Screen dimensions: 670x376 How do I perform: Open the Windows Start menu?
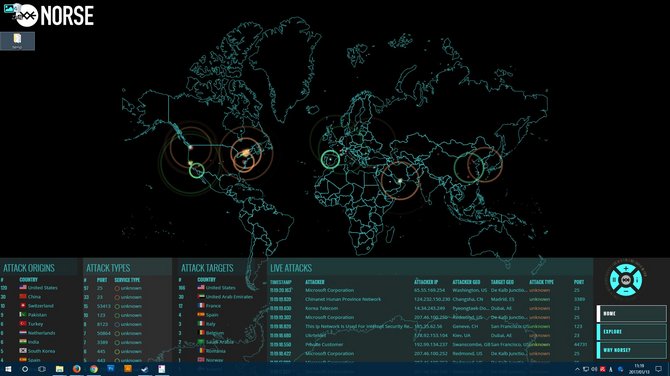point(8,369)
